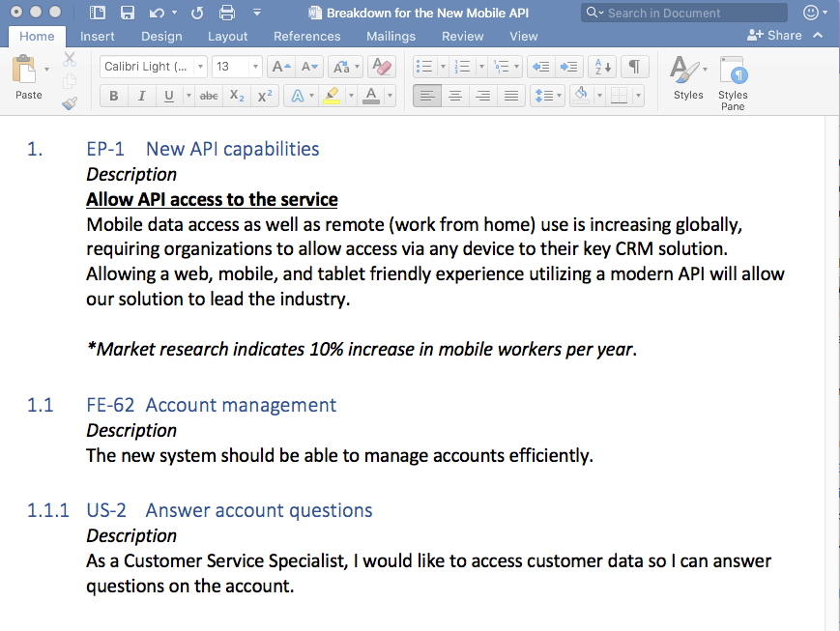Justify the text

point(511,96)
